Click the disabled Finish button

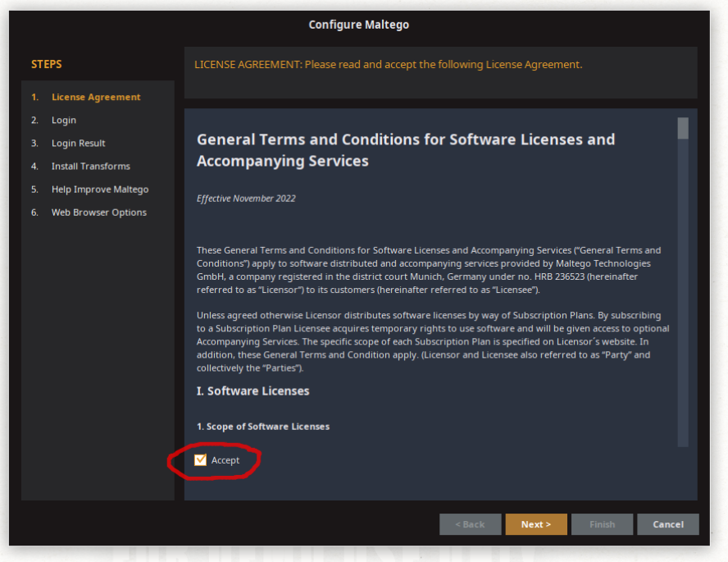tap(602, 524)
